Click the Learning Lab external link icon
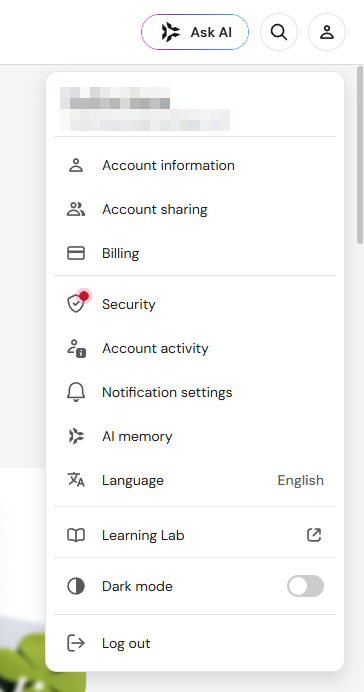 tap(314, 535)
